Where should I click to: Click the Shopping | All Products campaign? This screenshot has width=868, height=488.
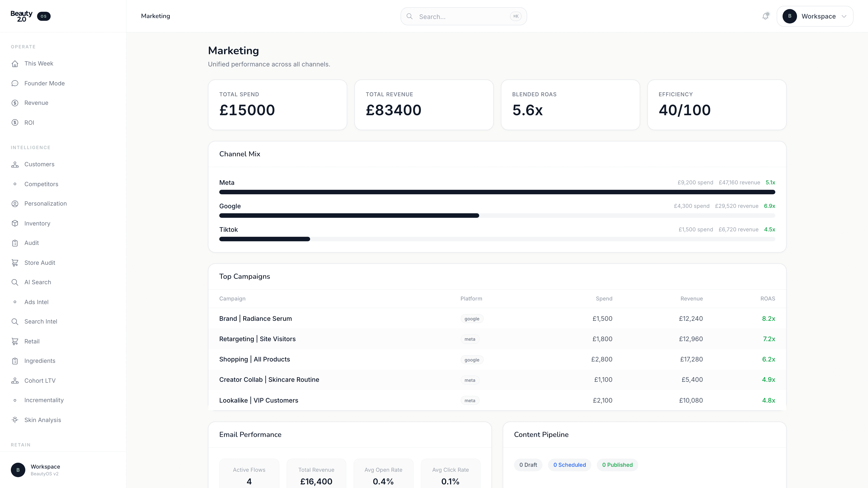pos(254,359)
